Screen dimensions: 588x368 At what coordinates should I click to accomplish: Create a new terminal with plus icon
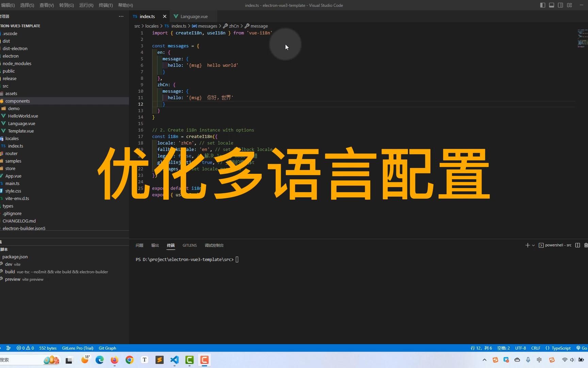click(x=527, y=245)
